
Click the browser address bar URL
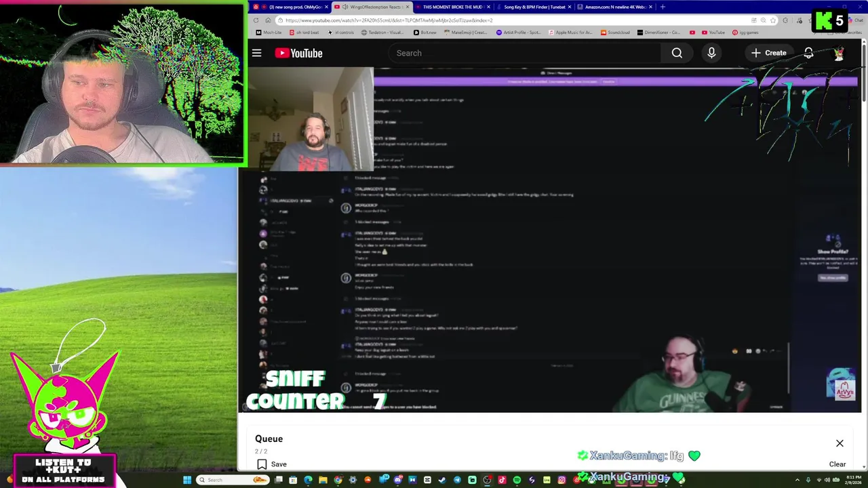pyautogui.click(x=389, y=20)
